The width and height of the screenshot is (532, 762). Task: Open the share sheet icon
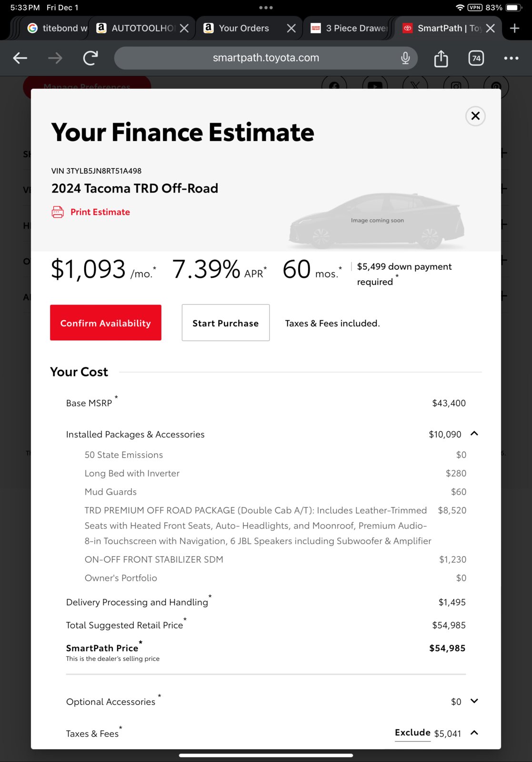441,58
